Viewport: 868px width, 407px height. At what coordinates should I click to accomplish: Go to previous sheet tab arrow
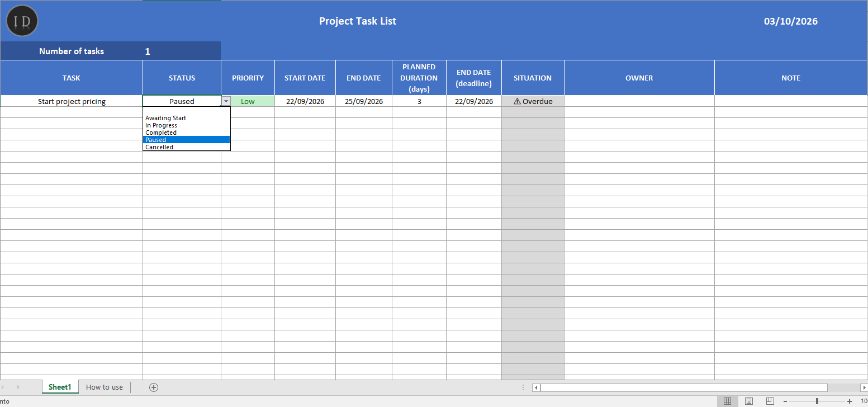3,387
